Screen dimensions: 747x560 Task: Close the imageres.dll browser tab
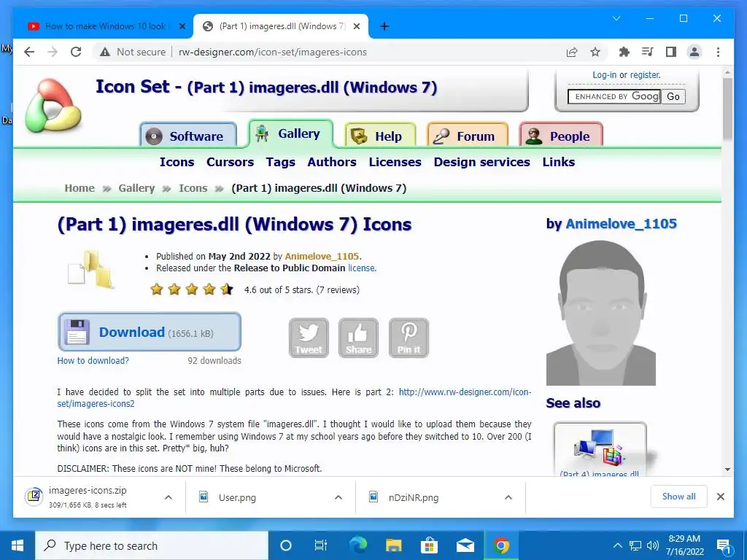click(x=356, y=26)
